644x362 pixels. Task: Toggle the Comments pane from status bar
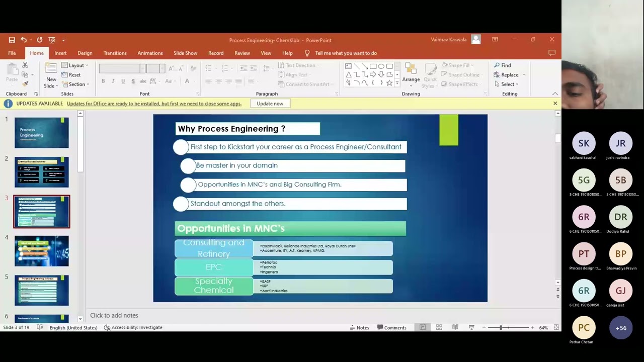(391, 327)
